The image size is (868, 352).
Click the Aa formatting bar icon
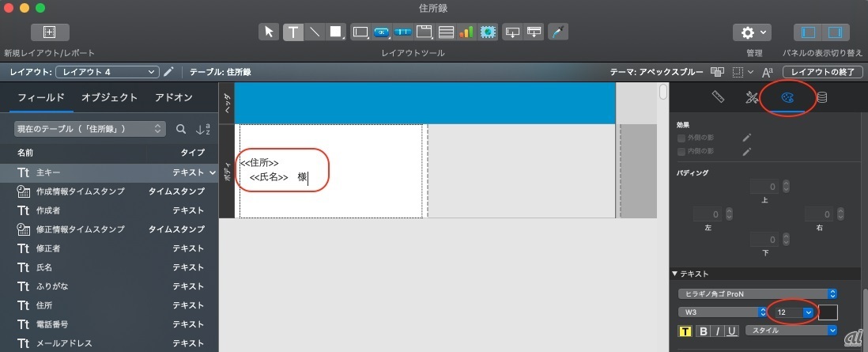pyautogui.click(x=768, y=72)
